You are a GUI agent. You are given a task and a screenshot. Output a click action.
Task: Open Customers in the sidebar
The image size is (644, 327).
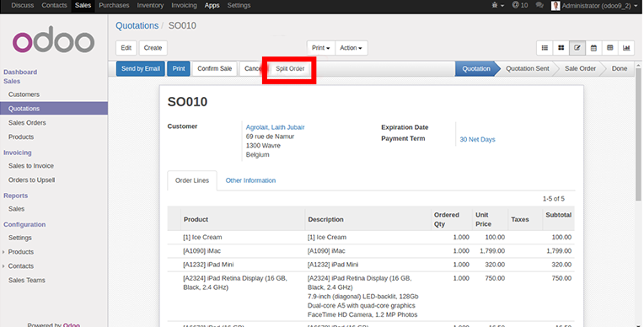24,94
